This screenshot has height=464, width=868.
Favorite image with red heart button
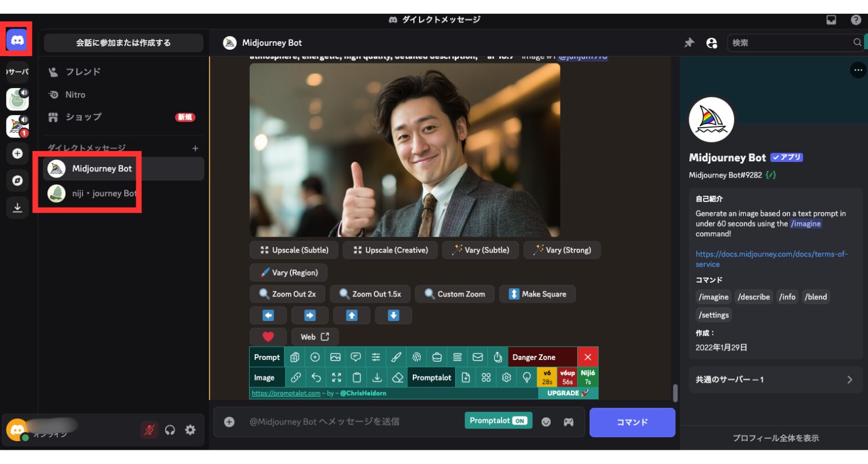tap(268, 337)
